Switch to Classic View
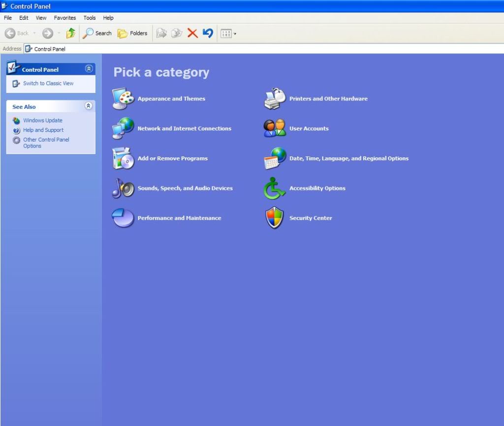 click(x=47, y=83)
